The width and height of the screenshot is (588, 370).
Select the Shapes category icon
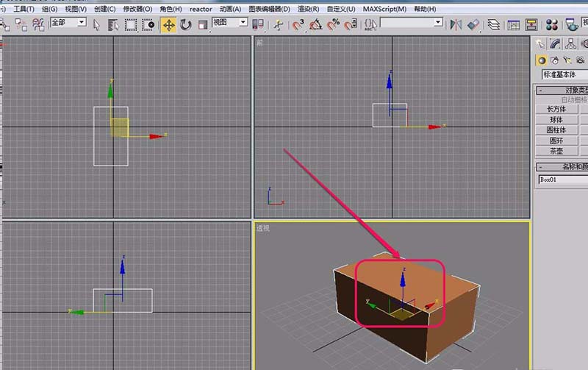click(x=555, y=60)
